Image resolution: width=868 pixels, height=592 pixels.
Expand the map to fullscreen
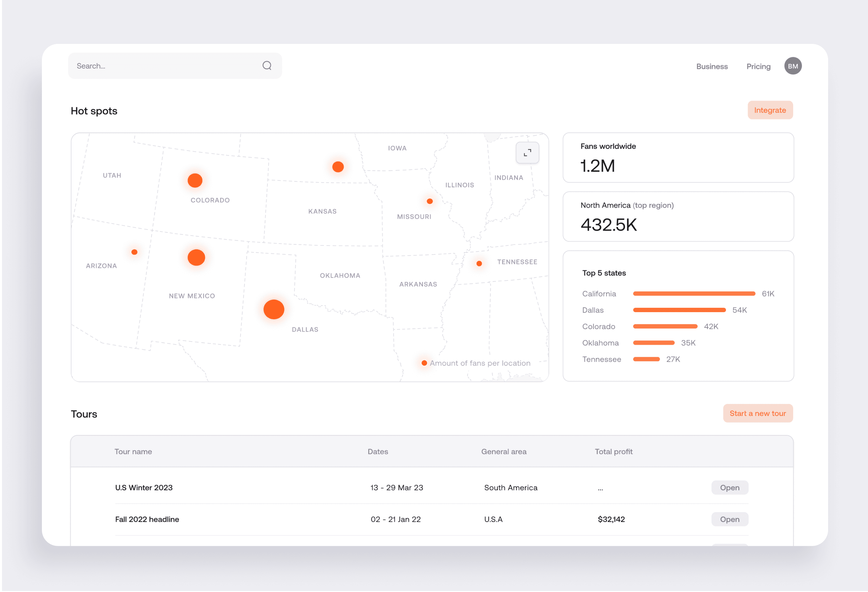(x=527, y=152)
